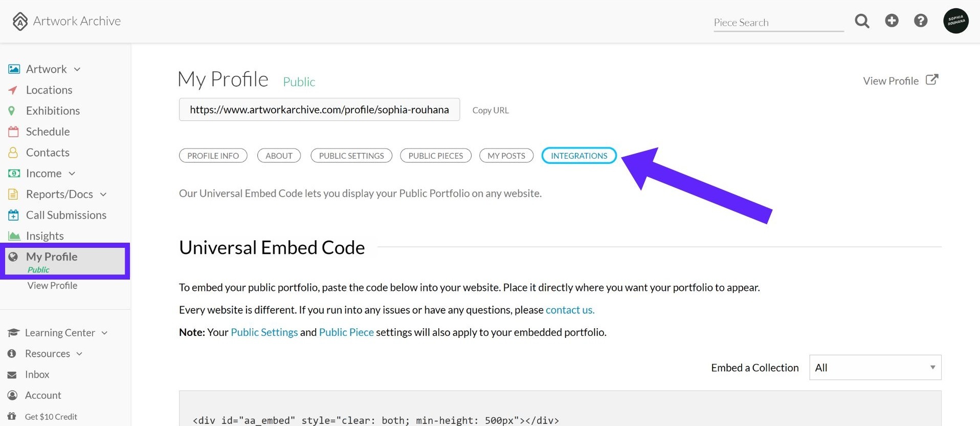Viewport: 980px width, 426px height.
Task: Click the Copy URL button
Action: coord(491,110)
